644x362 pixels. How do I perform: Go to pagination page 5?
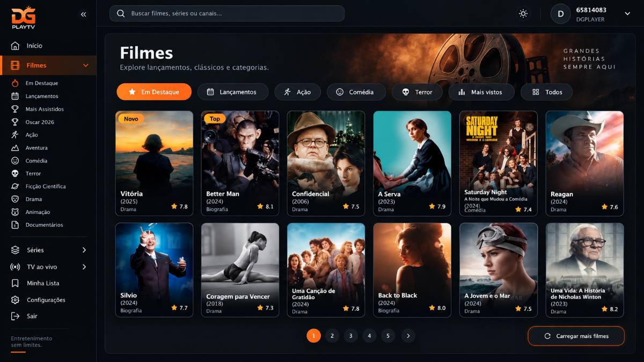(x=388, y=336)
